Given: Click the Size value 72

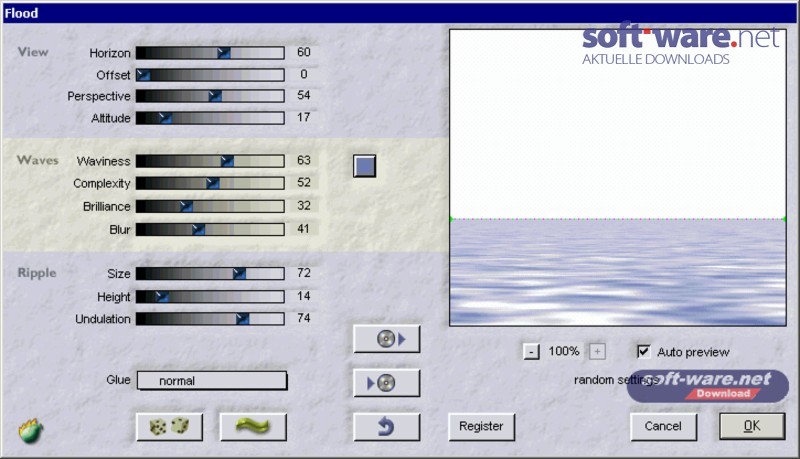Looking at the screenshot, I should click(x=304, y=273).
